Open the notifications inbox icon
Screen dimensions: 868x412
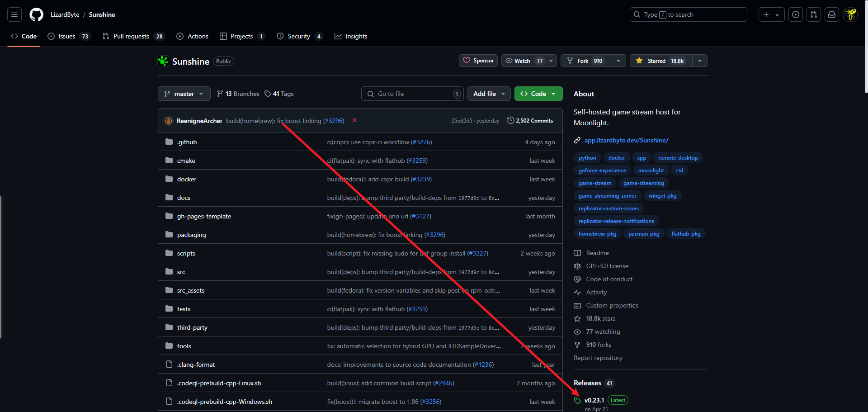[x=832, y=14]
